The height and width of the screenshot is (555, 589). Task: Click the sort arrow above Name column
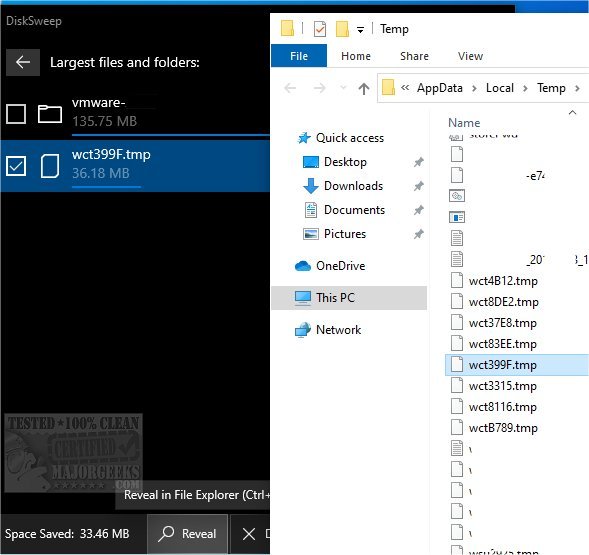pyautogui.click(x=572, y=112)
